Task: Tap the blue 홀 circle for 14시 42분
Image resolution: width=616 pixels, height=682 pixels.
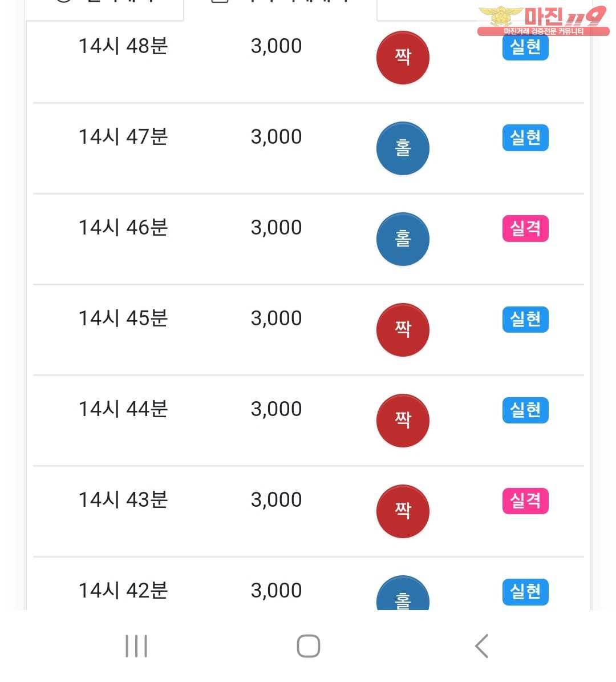Action: pos(403,593)
